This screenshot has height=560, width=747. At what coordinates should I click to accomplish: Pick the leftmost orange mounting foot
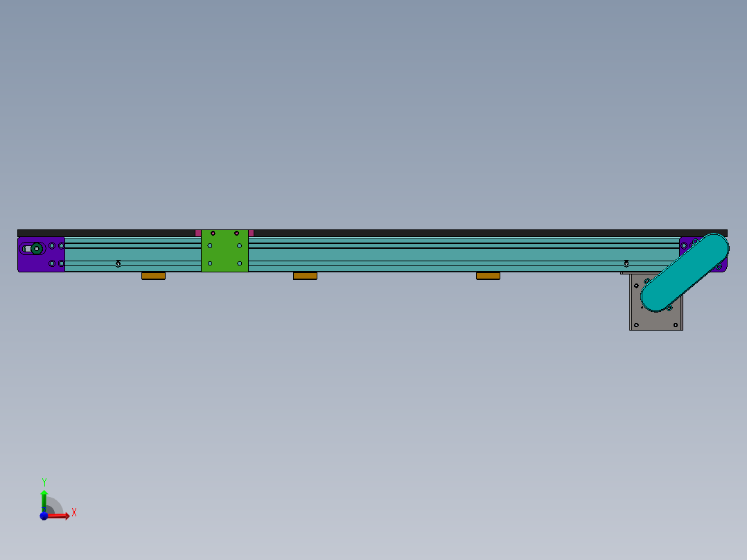[153, 276]
